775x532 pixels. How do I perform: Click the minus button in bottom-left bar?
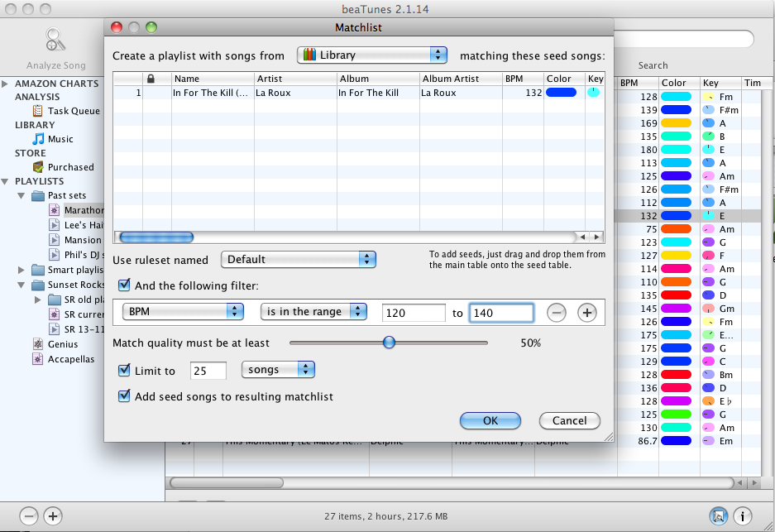click(x=29, y=516)
